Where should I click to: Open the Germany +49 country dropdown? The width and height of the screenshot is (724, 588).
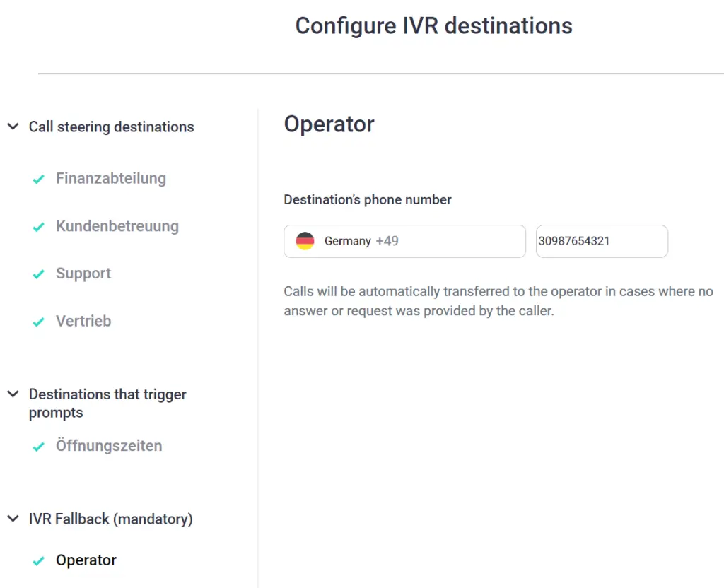[x=404, y=241]
